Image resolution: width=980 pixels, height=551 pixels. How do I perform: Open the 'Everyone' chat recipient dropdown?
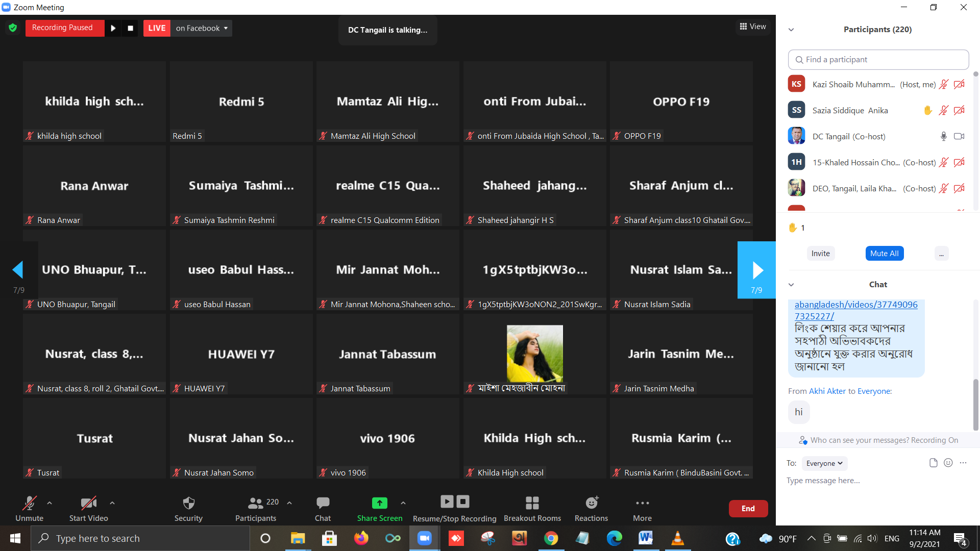pos(824,463)
